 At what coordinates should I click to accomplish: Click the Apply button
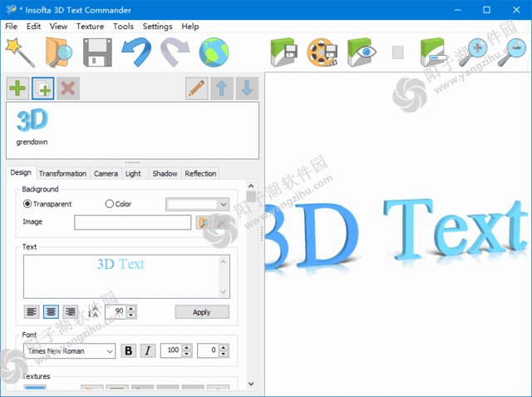click(x=202, y=312)
